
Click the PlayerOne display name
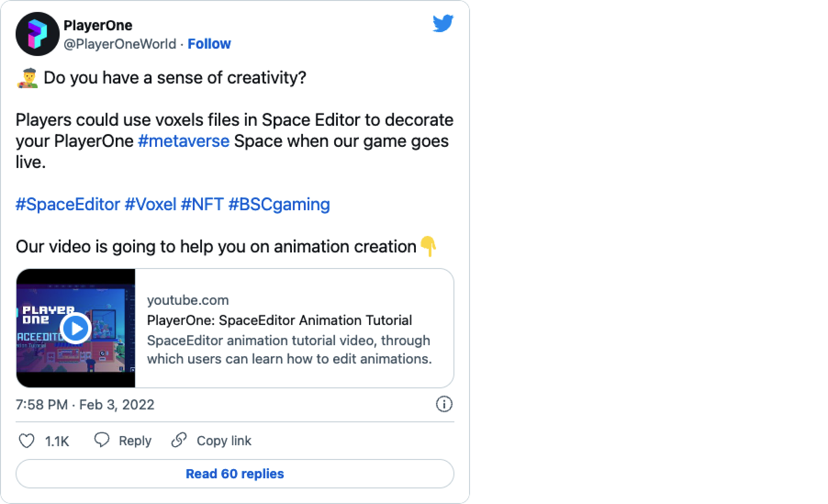point(98,25)
